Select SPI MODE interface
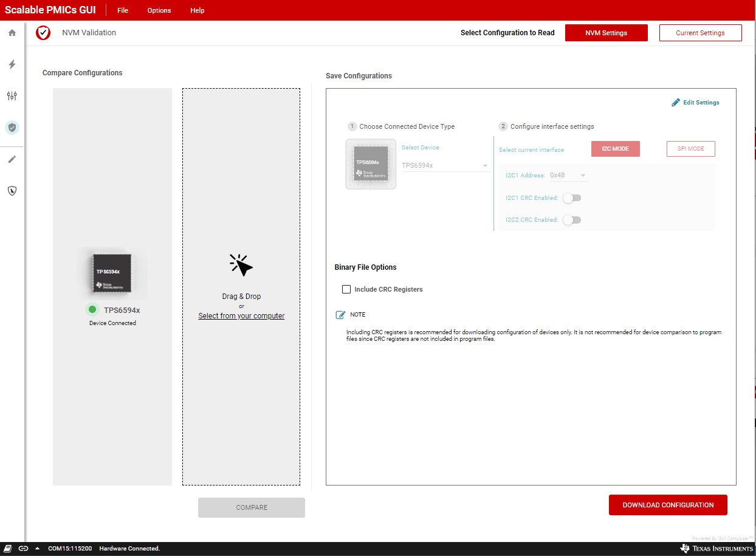 pyautogui.click(x=690, y=148)
